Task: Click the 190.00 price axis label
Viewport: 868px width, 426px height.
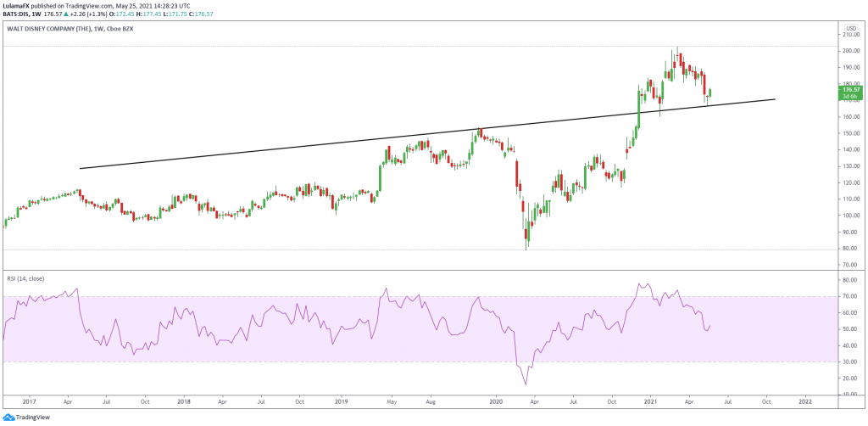Action: pyautogui.click(x=849, y=68)
